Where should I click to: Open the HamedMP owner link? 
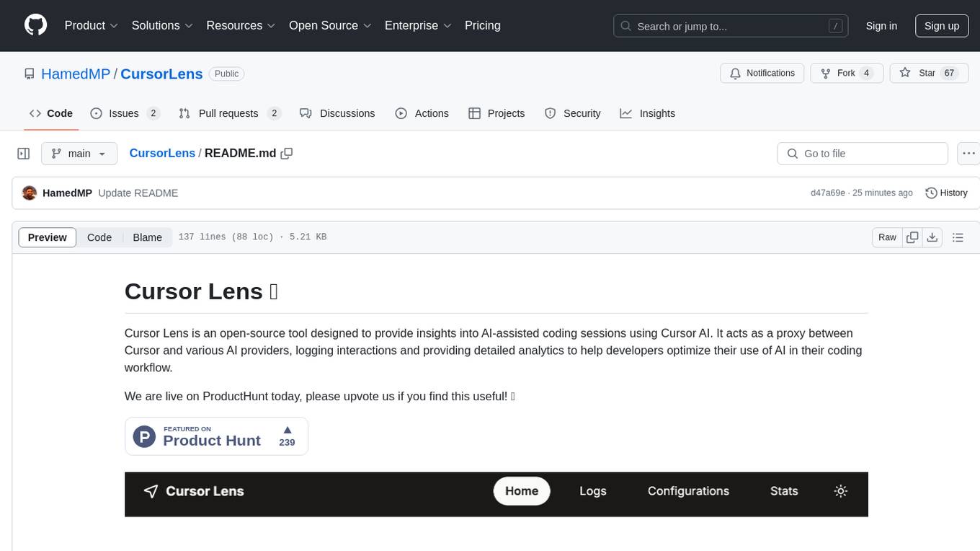tap(76, 74)
